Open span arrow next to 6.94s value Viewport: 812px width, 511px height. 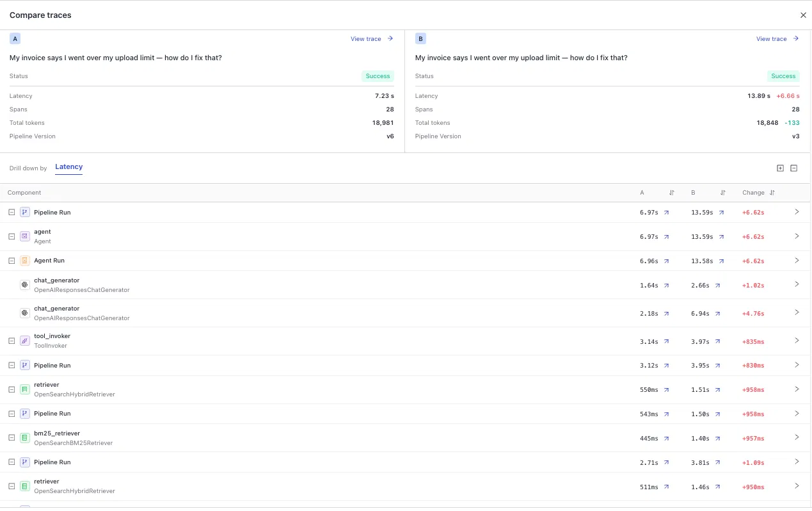(x=717, y=314)
